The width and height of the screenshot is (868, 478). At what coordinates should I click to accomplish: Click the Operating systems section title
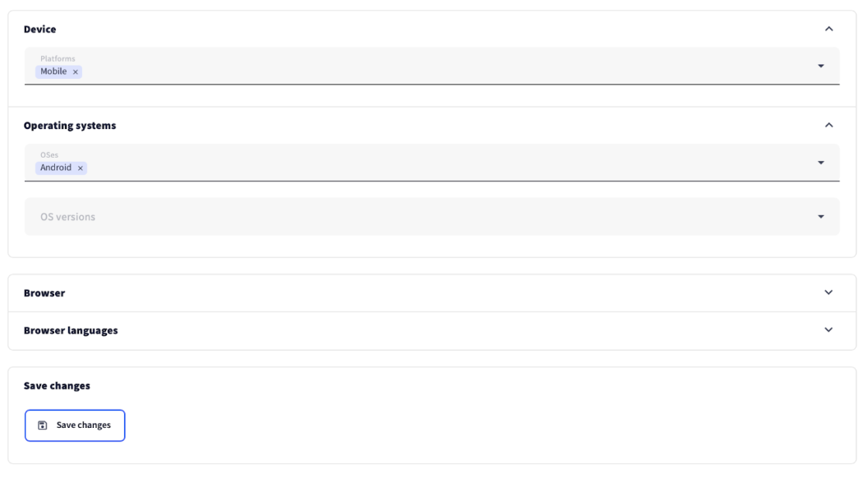click(70, 126)
